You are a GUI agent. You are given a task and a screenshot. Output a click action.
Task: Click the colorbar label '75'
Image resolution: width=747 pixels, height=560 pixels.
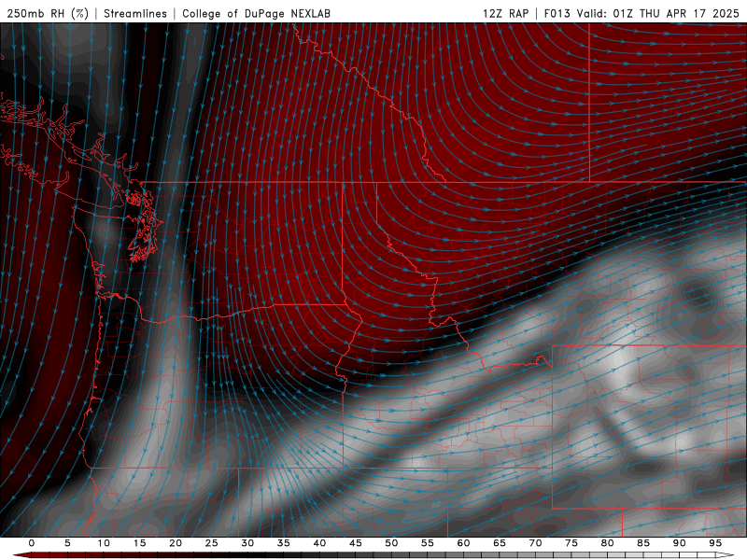tap(571, 543)
